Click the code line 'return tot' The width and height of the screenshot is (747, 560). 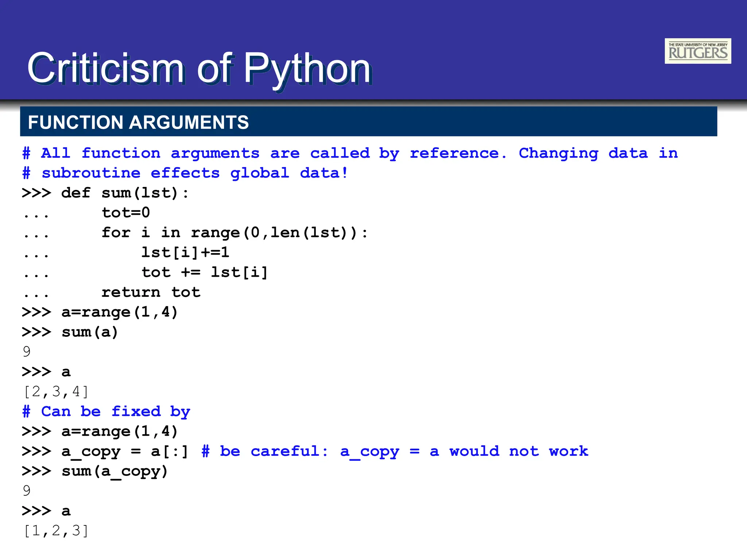(151, 292)
